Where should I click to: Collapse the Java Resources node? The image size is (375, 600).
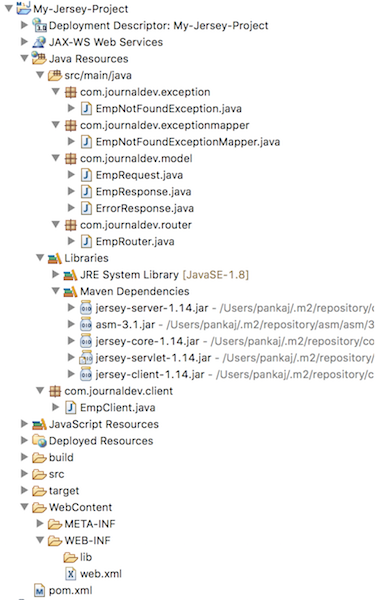click(x=24, y=58)
